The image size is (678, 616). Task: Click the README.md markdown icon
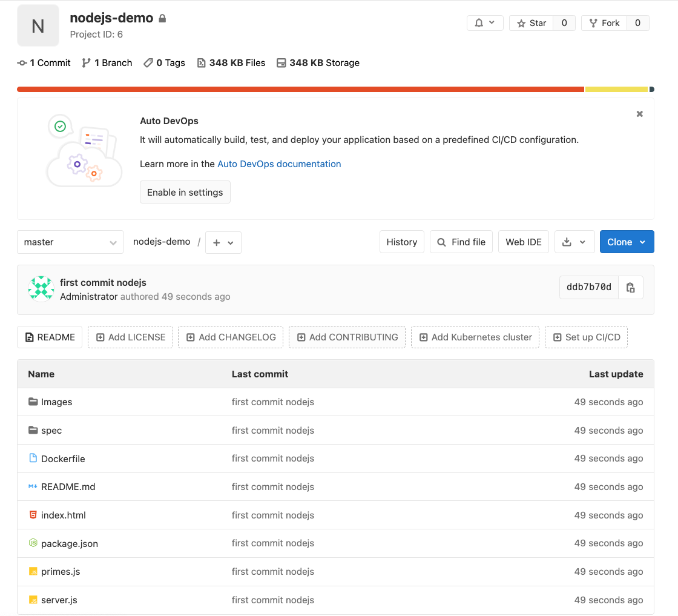coord(33,486)
